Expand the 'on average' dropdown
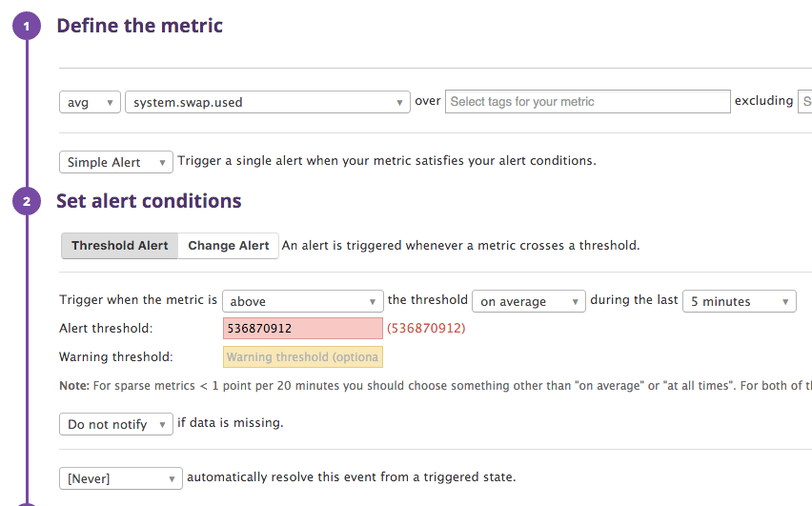Image resolution: width=812 pixels, height=506 pixels. click(x=529, y=301)
